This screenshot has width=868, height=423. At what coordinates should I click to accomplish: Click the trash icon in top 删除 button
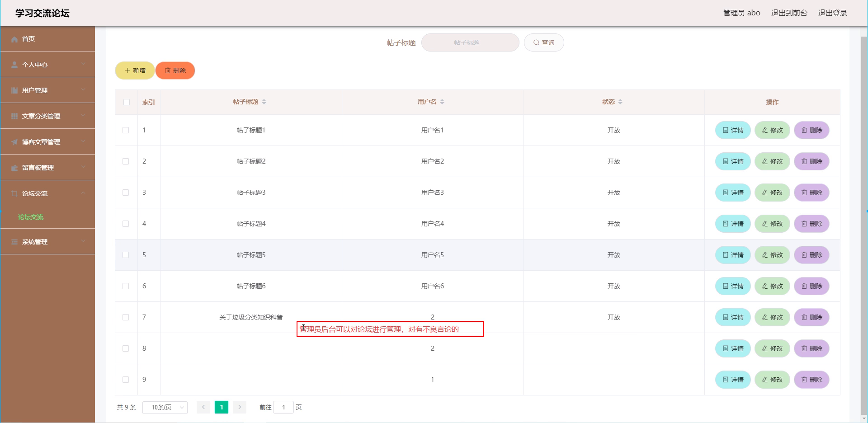click(x=168, y=70)
